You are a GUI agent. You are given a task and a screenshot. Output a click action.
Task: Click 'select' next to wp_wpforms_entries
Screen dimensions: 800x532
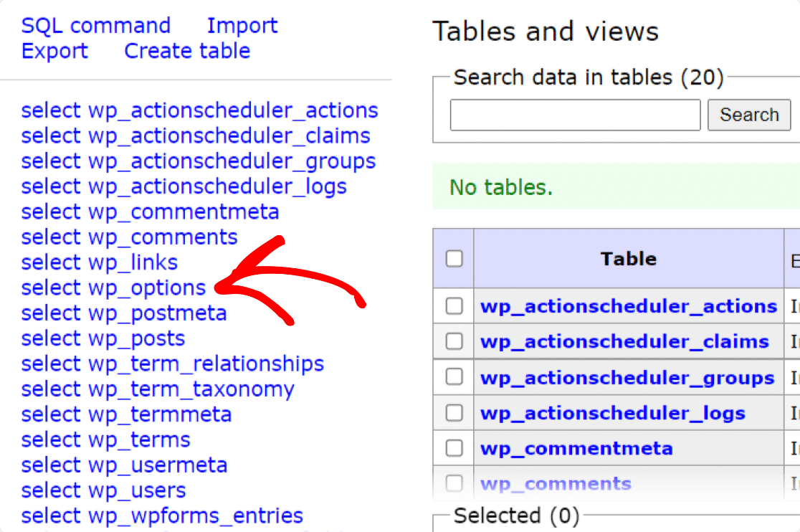(x=51, y=516)
